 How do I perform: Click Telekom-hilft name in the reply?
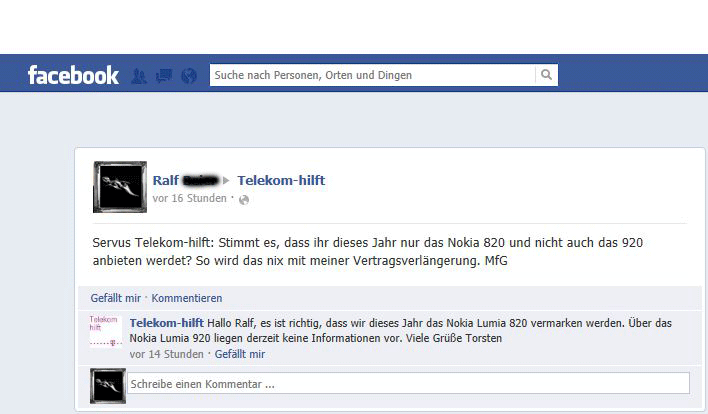[x=167, y=323]
